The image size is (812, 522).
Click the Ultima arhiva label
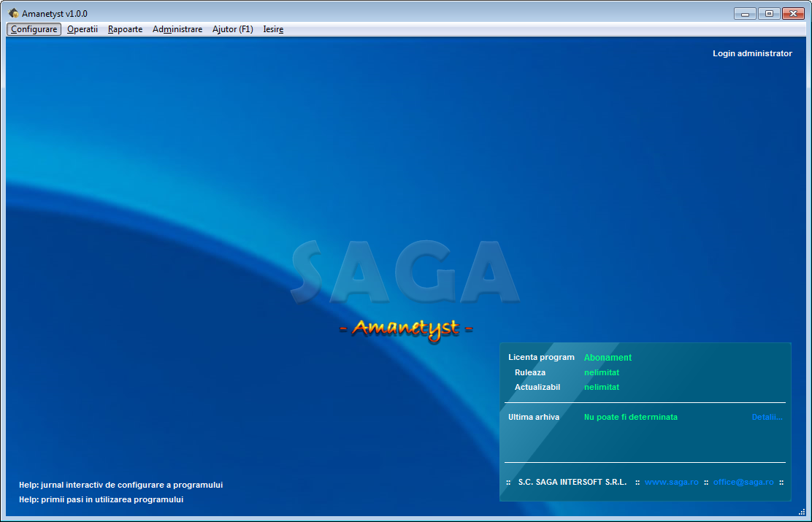533,417
